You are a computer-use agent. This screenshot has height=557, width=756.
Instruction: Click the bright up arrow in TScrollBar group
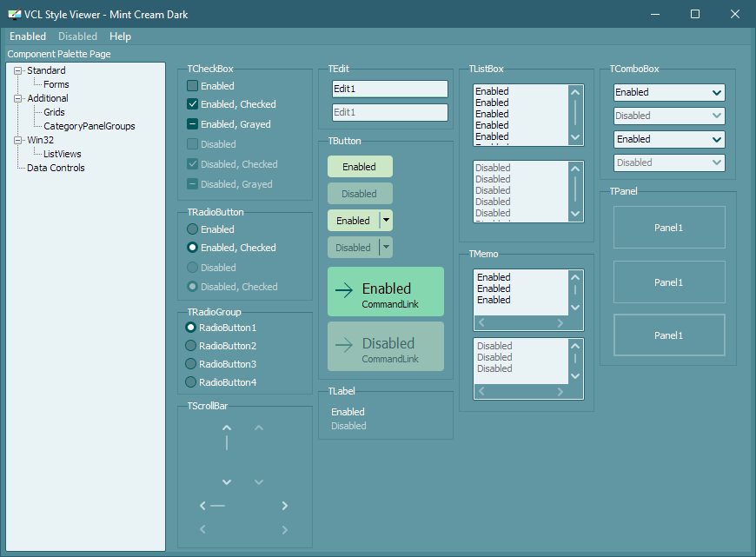[227, 428]
